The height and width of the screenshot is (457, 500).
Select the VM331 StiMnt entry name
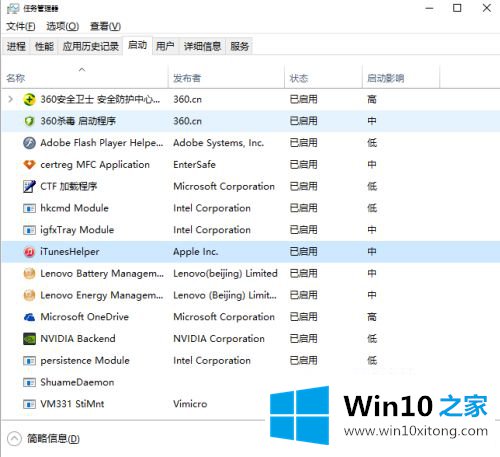pos(72,404)
